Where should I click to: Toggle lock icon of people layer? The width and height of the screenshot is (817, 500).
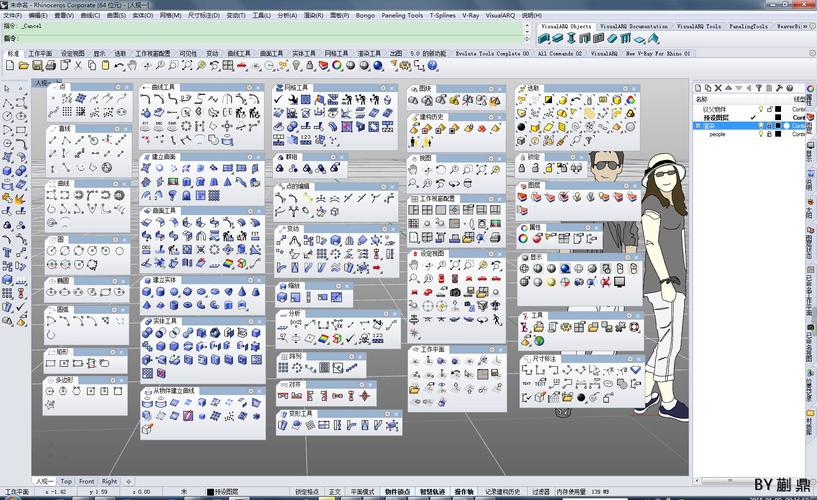769,134
